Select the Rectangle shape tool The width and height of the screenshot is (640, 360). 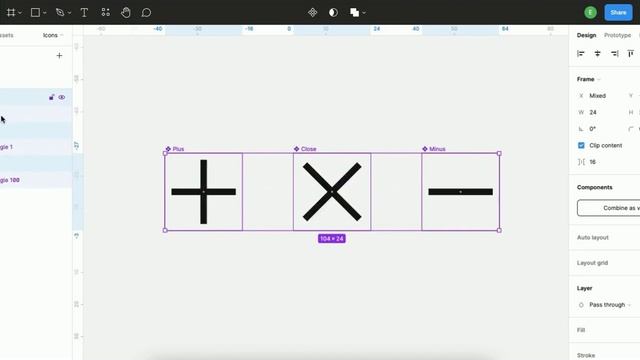point(36,13)
